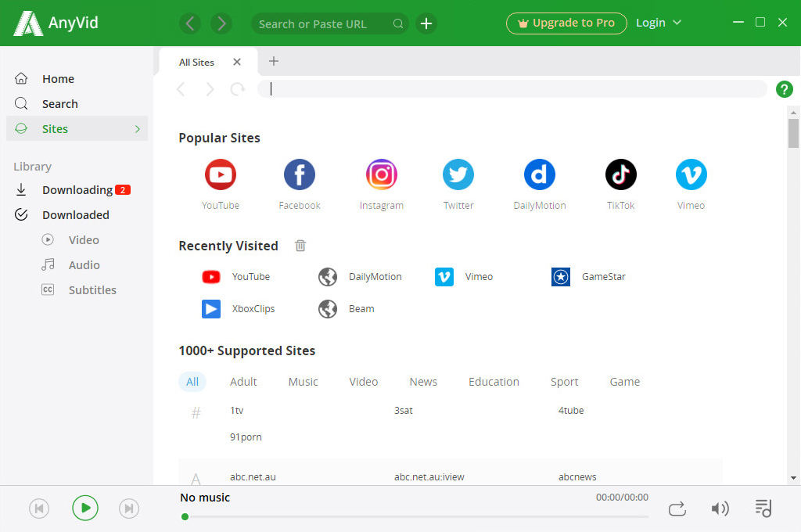Open GameStar in Recently Visited
This screenshot has height=532, width=801.
click(x=588, y=276)
